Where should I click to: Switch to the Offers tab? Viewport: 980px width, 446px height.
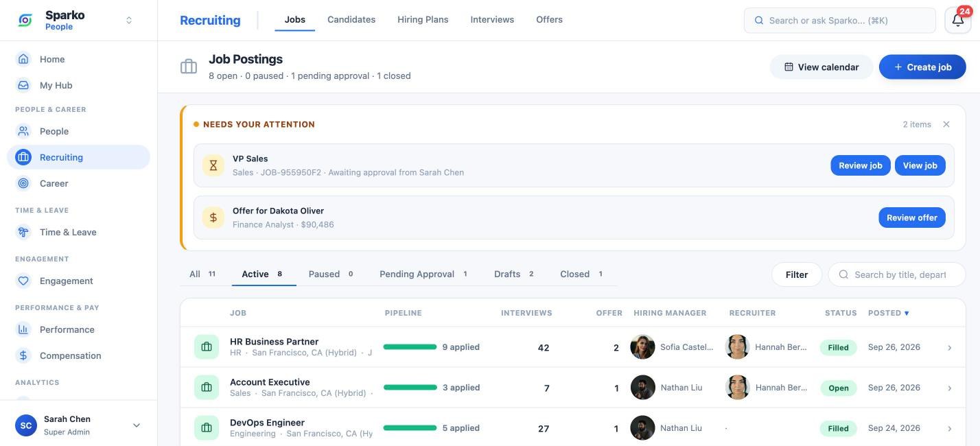tap(549, 20)
